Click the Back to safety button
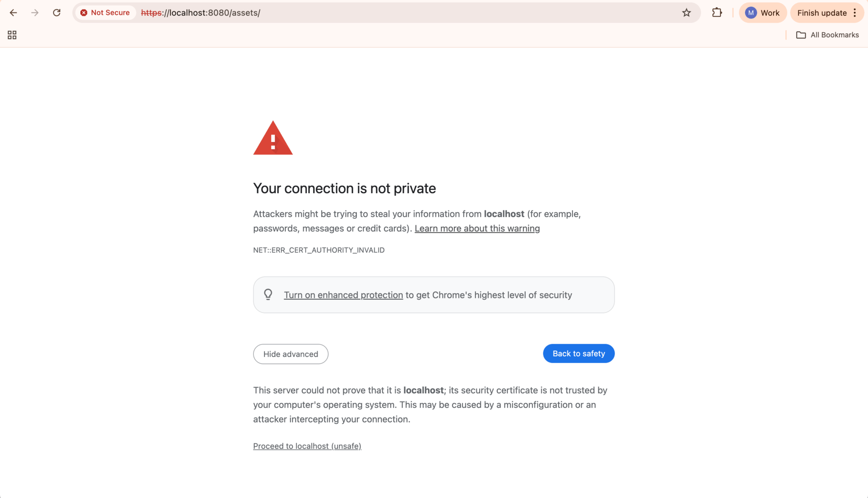The height and width of the screenshot is (498, 868). click(579, 353)
